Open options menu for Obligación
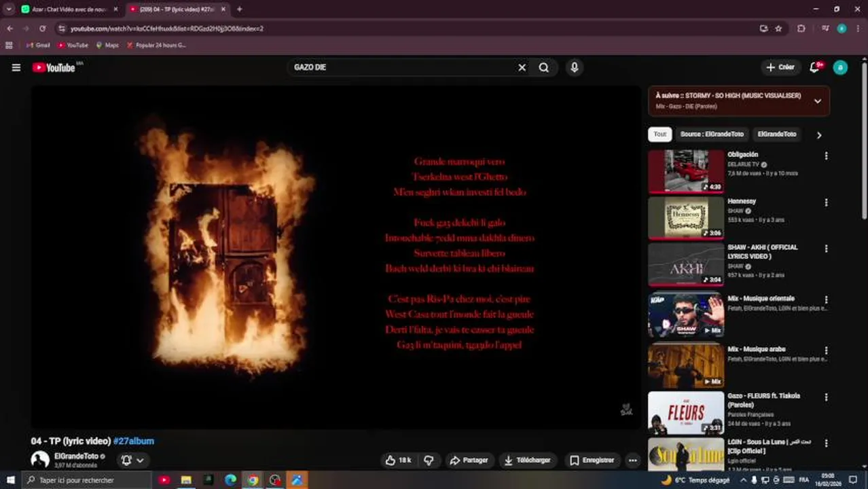 [x=826, y=156]
